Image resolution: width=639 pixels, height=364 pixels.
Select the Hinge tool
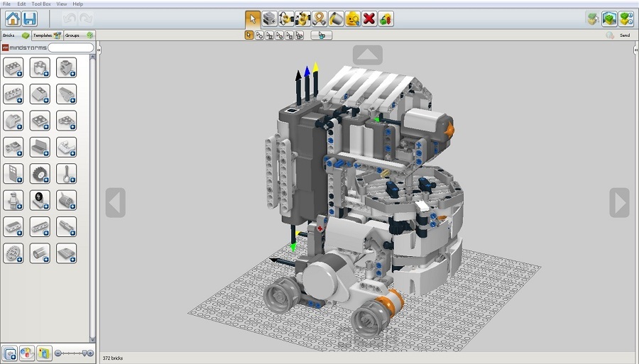pyautogui.click(x=286, y=19)
